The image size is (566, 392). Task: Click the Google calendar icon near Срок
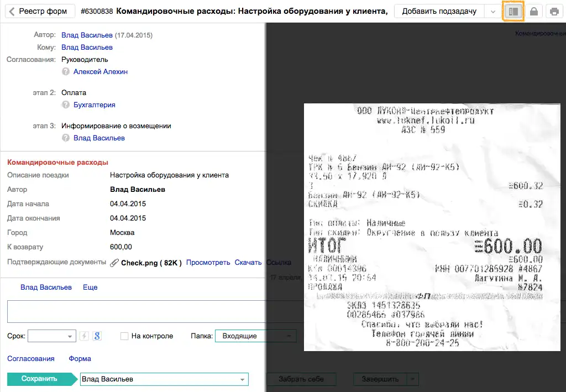coord(97,336)
